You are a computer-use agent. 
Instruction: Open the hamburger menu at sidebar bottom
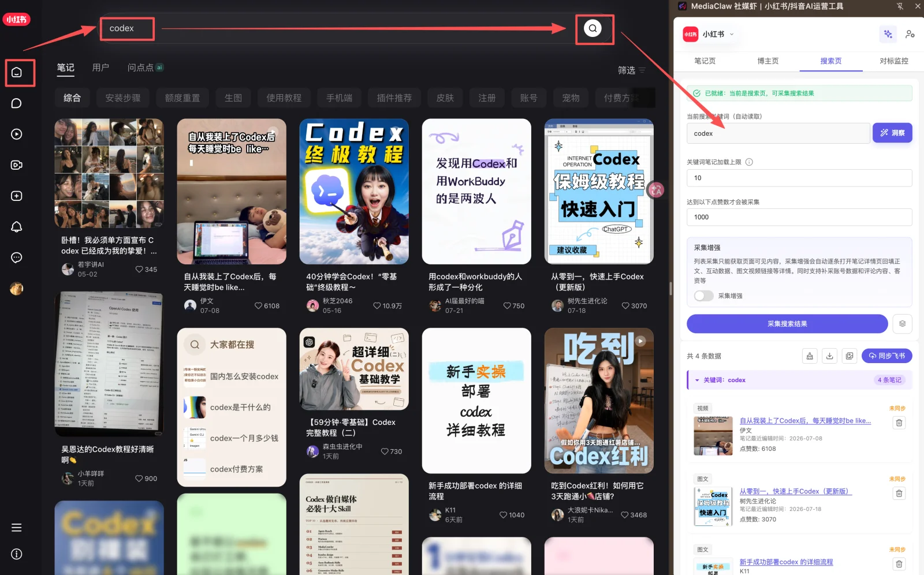(17, 528)
